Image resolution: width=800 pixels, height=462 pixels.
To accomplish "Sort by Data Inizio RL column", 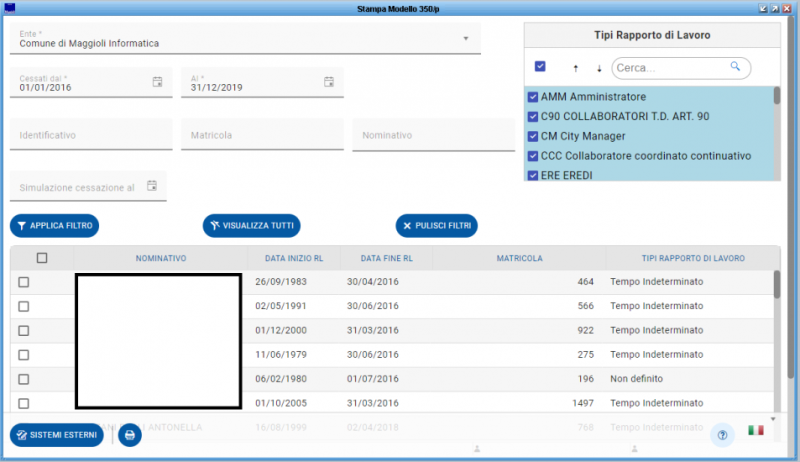I will (292, 258).
